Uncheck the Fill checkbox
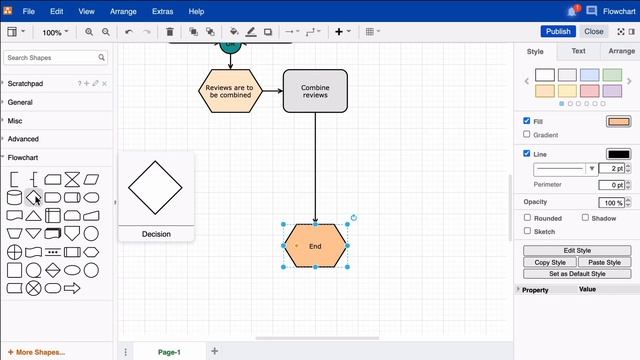 click(527, 121)
